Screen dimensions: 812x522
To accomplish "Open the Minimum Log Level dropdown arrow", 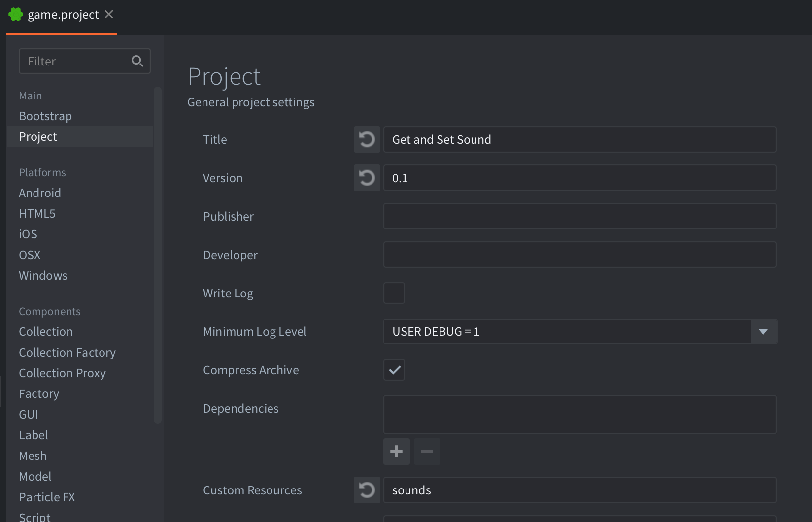I will (763, 331).
